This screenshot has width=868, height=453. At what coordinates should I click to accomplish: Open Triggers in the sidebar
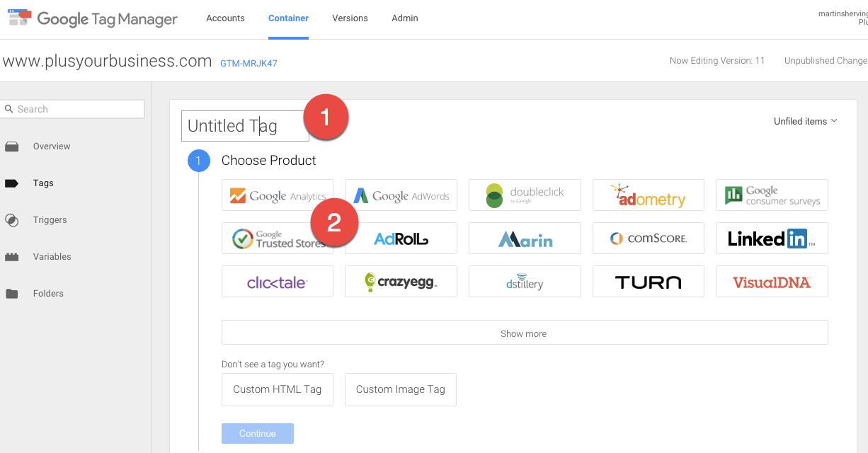pos(50,220)
